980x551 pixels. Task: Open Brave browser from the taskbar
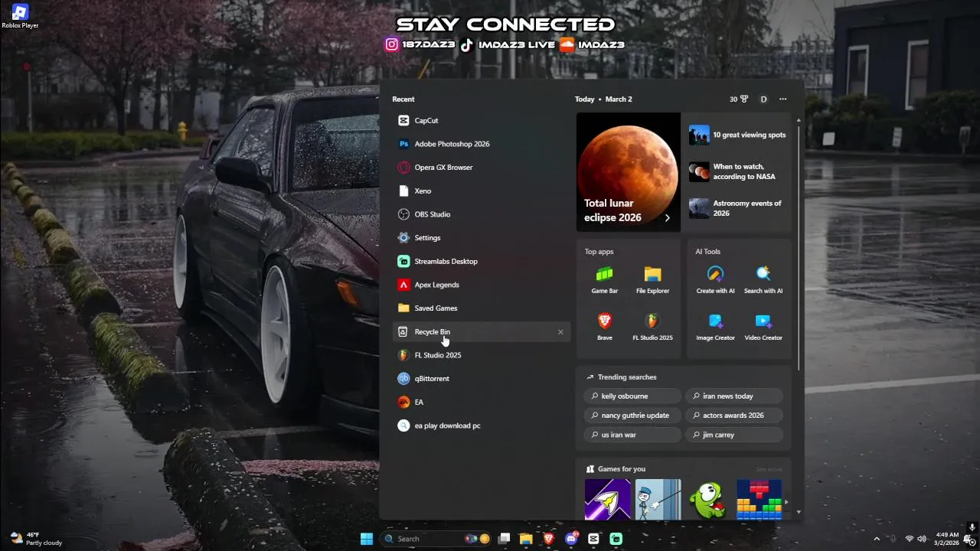(548, 539)
